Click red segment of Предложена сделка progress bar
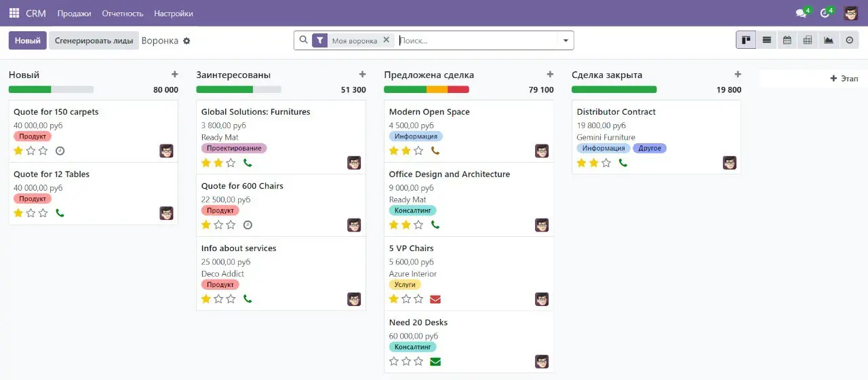Screen dimensions: 868x380 [458, 90]
